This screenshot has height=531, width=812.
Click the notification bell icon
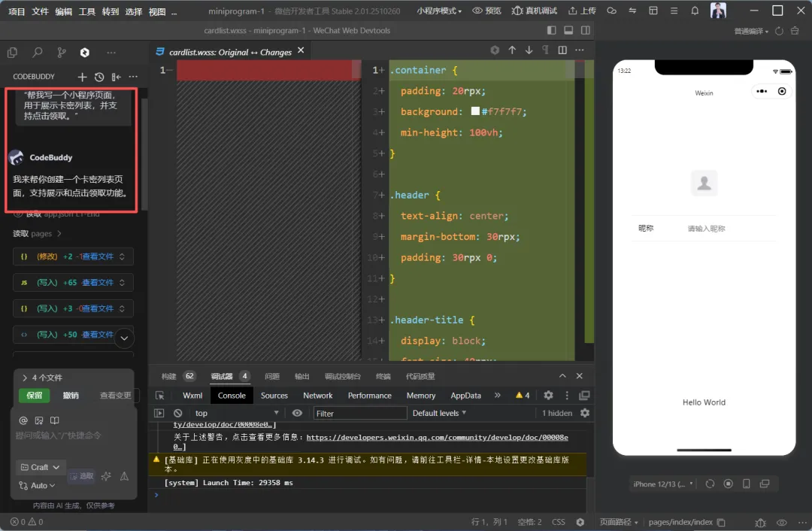(x=695, y=11)
